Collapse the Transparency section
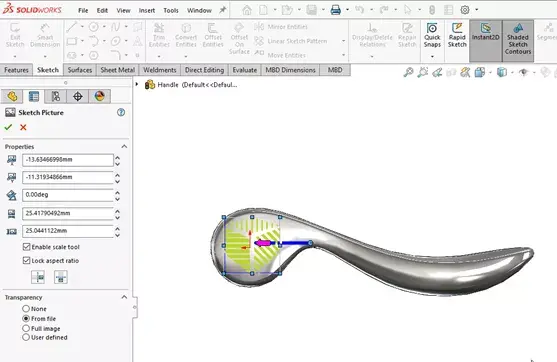Viewport: 557px width, 362px height. pyautogui.click(x=124, y=297)
